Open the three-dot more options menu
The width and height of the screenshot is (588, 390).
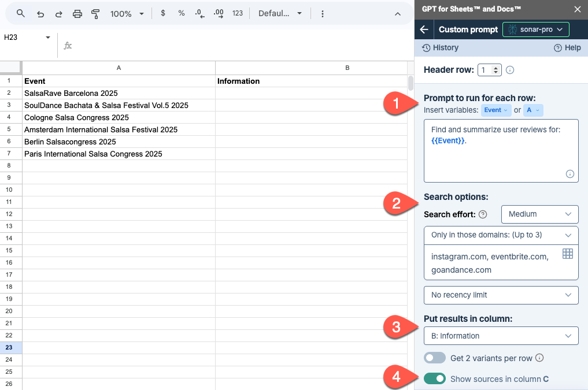[323, 14]
